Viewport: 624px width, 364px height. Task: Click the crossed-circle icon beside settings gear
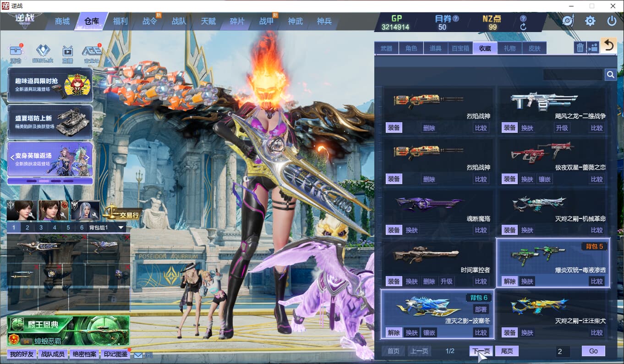pyautogui.click(x=568, y=21)
